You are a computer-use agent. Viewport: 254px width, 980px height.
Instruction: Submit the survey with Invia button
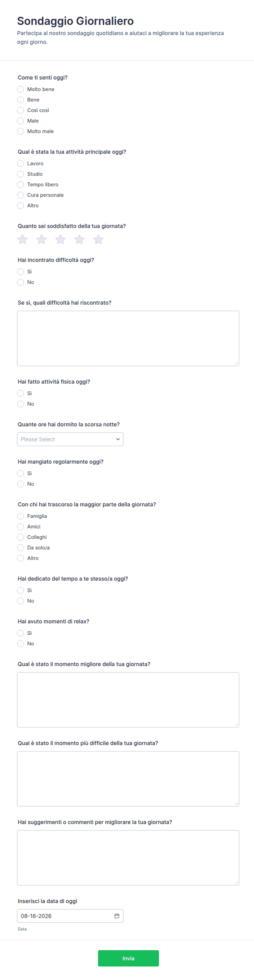coord(129,958)
